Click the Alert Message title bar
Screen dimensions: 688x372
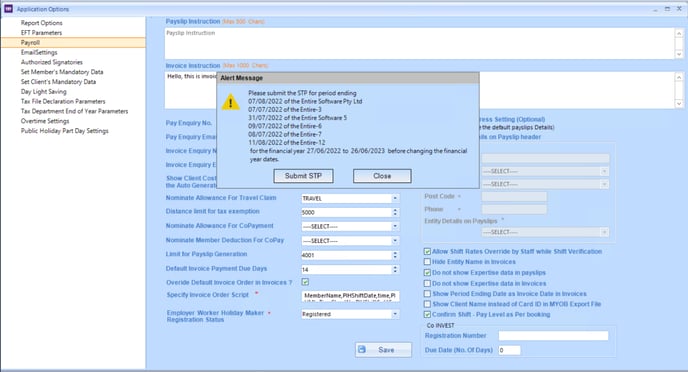click(348, 78)
